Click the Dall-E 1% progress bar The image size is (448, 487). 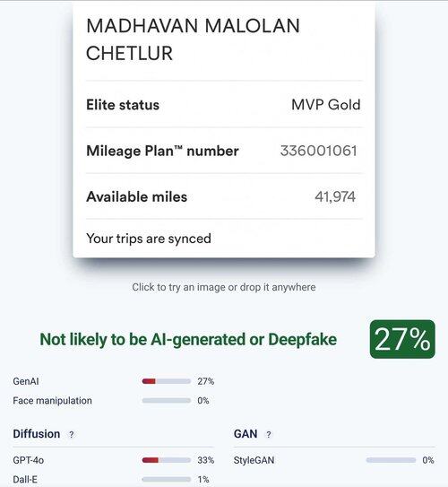click(x=167, y=479)
